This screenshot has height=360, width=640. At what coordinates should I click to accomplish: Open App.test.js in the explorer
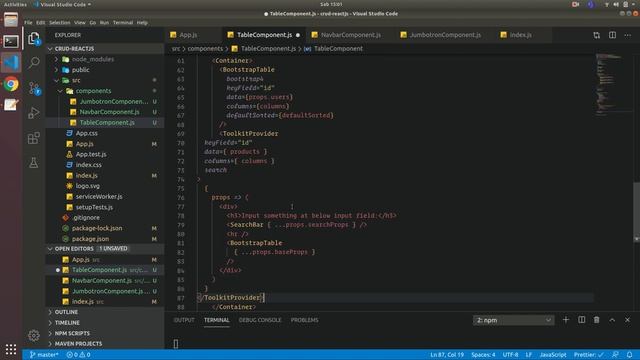point(106,154)
